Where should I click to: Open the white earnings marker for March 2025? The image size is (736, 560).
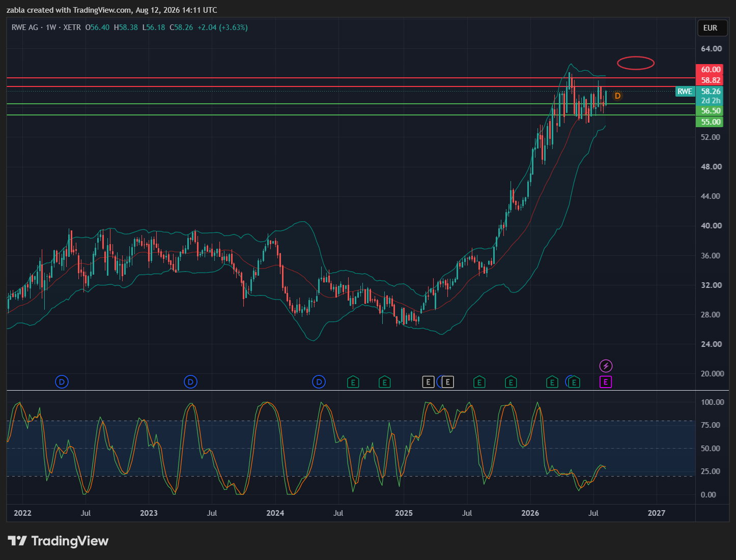pyautogui.click(x=428, y=382)
